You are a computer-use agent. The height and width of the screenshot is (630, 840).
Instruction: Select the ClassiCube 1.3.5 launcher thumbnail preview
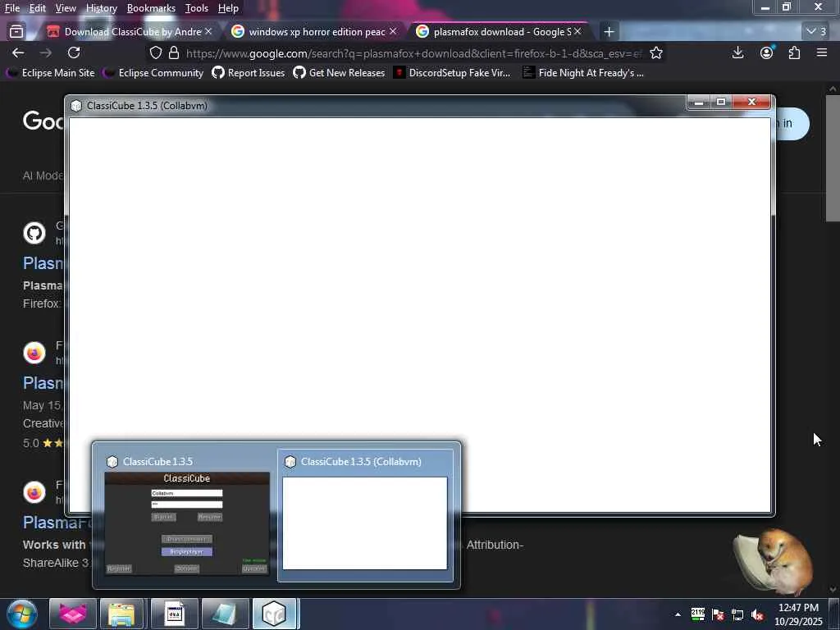point(186,515)
